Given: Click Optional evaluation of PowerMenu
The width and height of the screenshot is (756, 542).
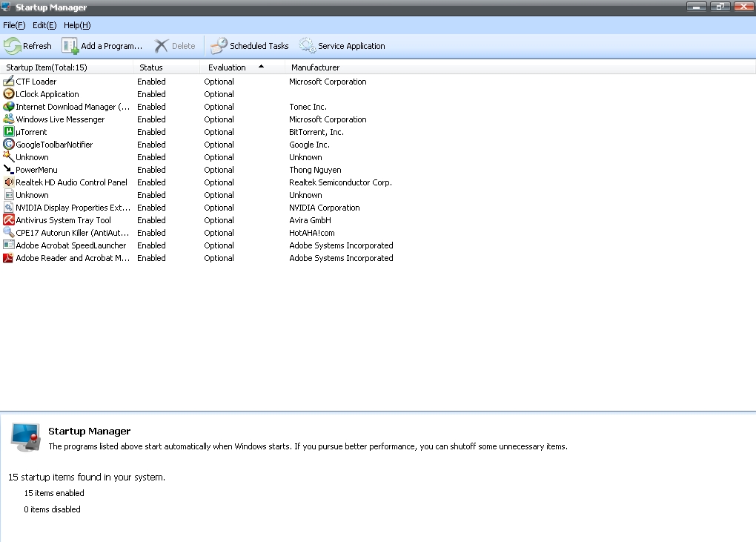Looking at the screenshot, I should click(219, 170).
